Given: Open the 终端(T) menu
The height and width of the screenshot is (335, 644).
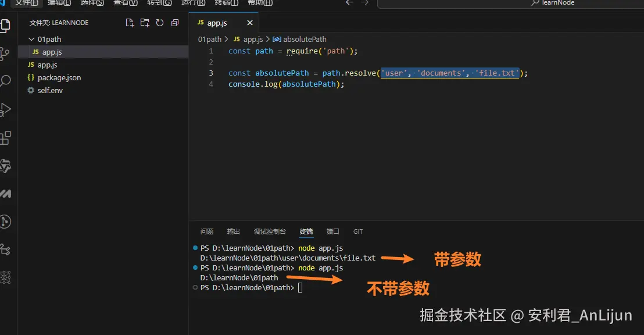Looking at the screenshot, I should (226, 3).
